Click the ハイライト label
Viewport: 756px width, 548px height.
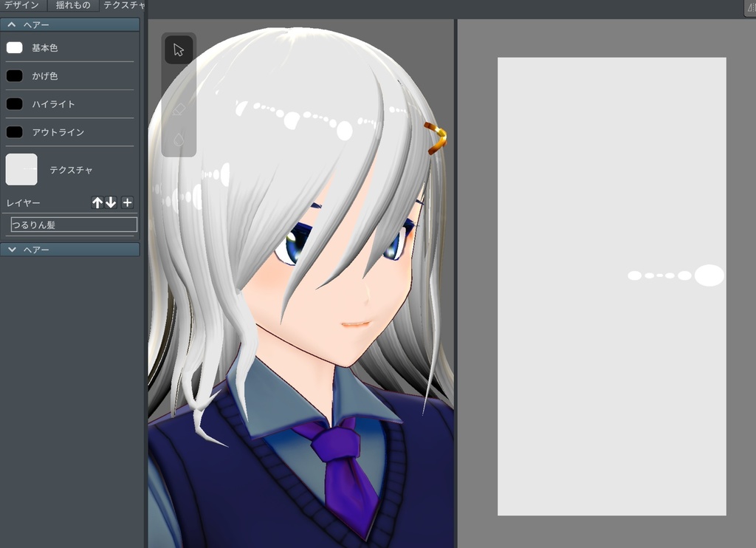pos(53,103)
